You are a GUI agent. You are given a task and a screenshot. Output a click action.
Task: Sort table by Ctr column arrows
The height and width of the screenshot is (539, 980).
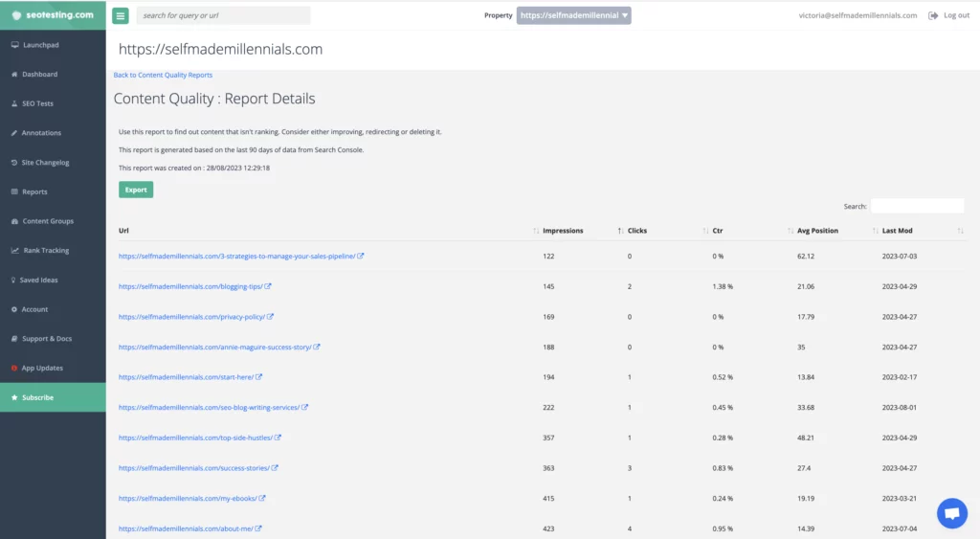coord(790,231)
